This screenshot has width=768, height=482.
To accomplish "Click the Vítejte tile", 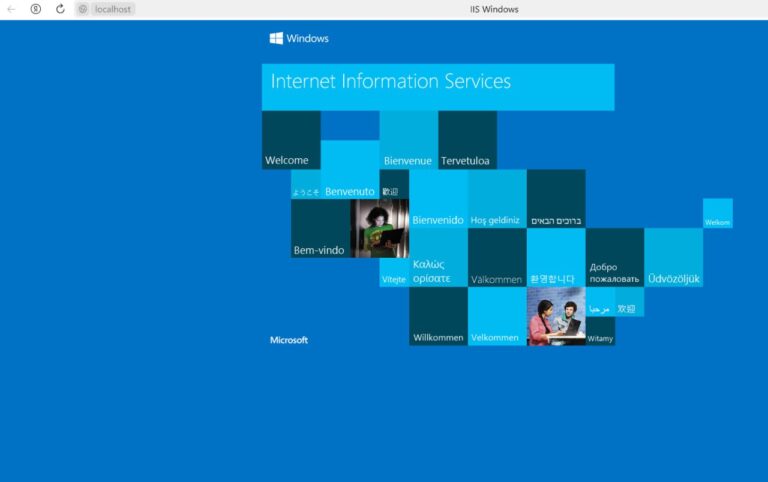I will pos(394,272).
